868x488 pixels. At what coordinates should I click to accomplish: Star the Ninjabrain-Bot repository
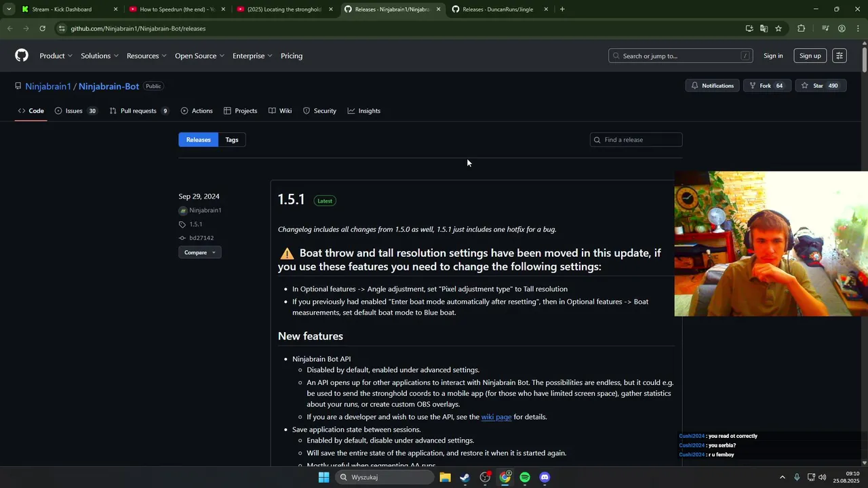tap(820, 85)
